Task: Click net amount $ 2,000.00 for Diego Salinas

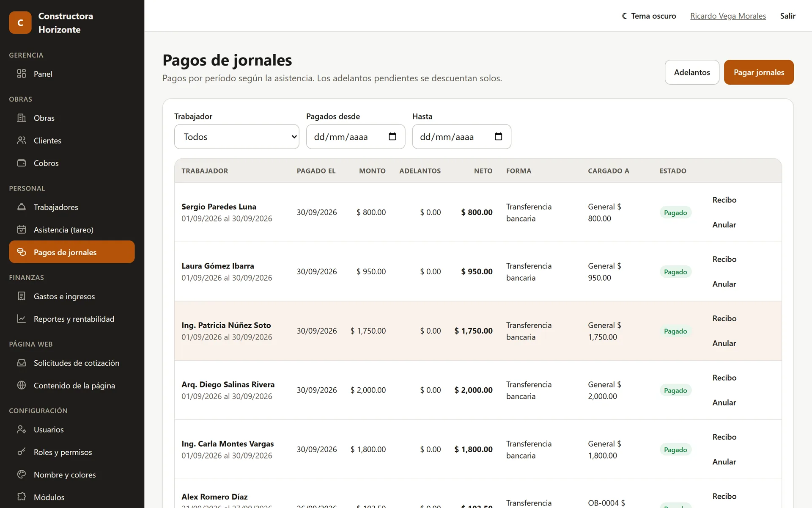Action: (x=473, y=390)
